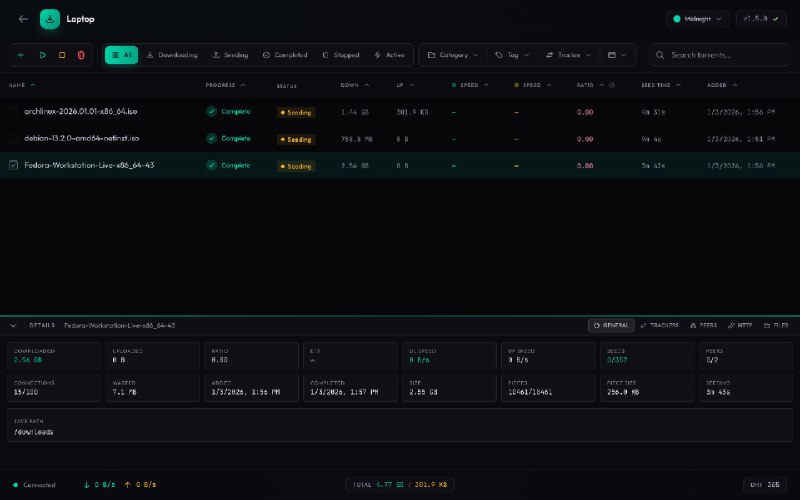
Task: Click the 1.44 GB down value
Action: (355, 112)
